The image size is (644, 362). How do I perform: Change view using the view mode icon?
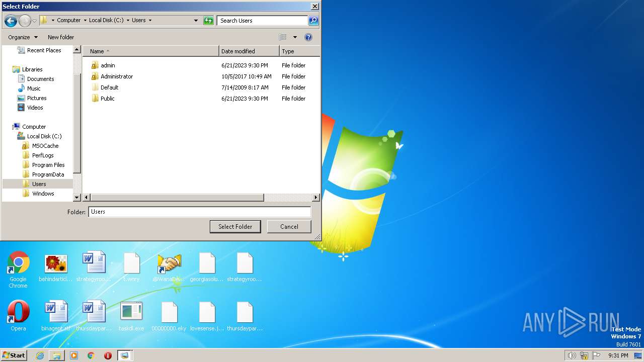(283, 37)
